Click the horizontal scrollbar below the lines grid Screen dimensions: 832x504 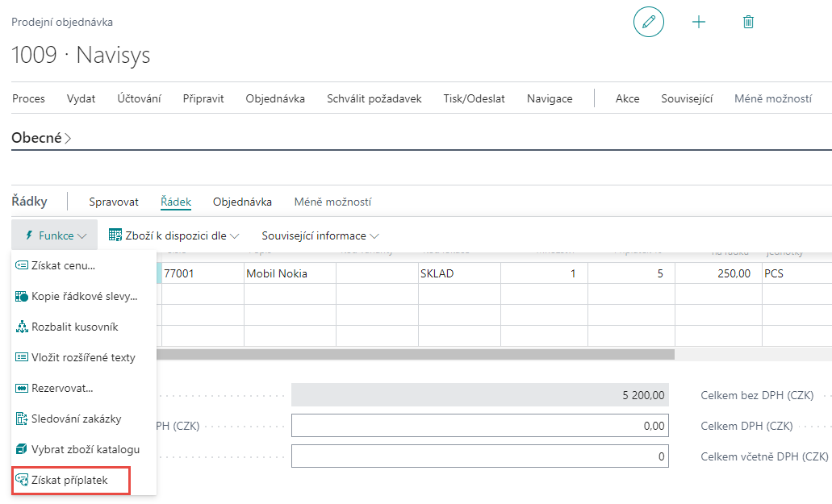point(416,354)
